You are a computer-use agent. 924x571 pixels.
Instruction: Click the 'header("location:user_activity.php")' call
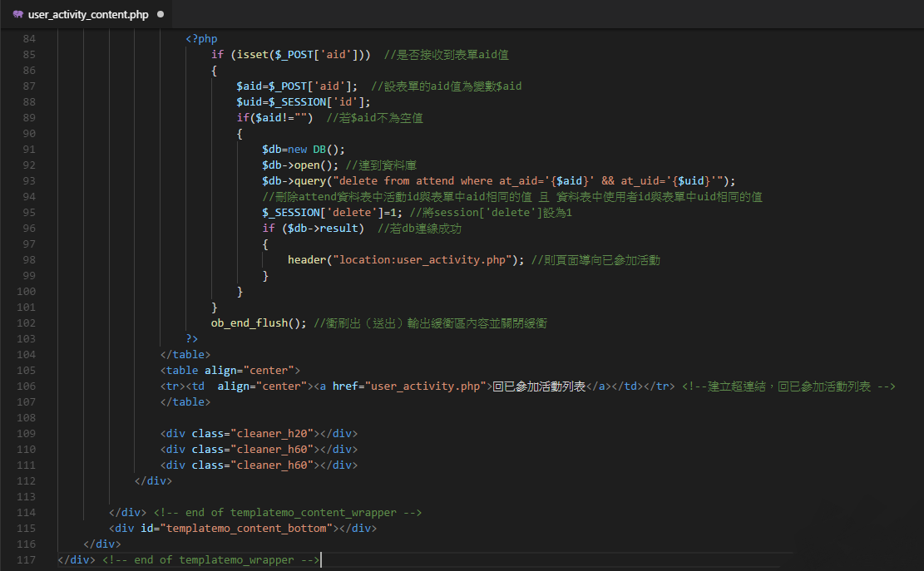(x=403, y=260)
